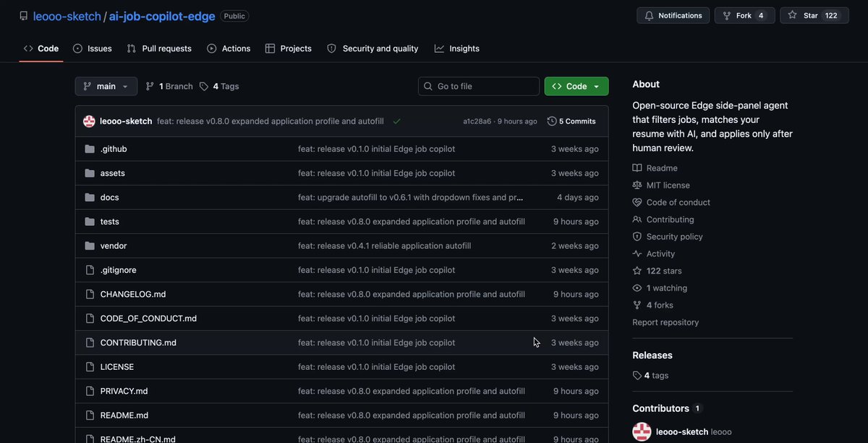868x443 pixels.
Task: Open the 4 Tags link beside branches
Action: [x=219, y=86]
